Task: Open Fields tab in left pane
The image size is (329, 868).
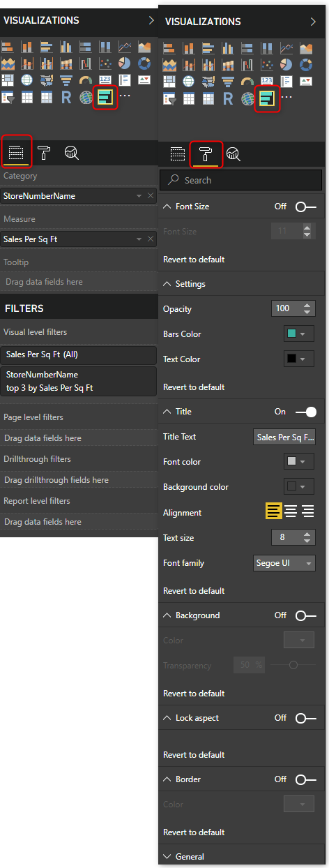Action: click(x=16, y=152)
